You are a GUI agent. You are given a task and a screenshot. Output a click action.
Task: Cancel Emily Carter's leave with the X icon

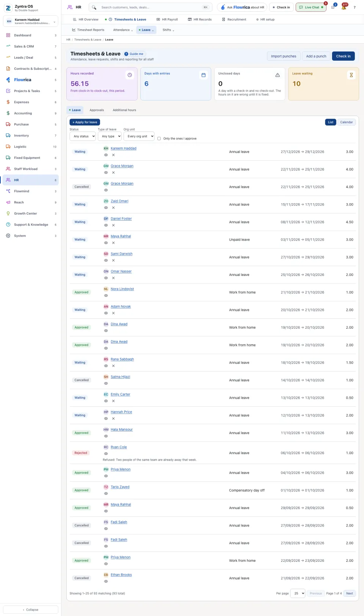(x=113, y=401)
